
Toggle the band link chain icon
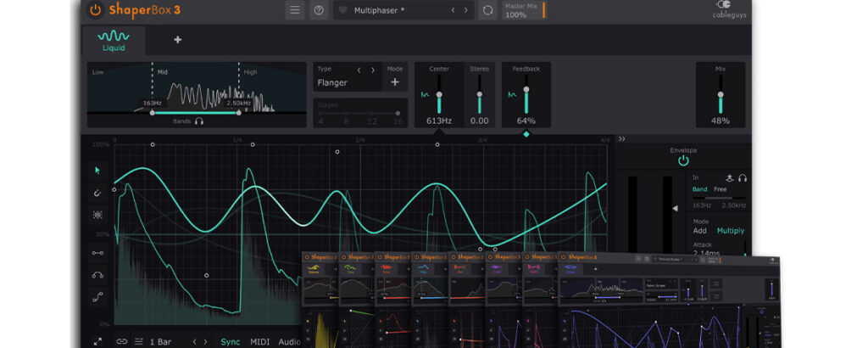122,342
